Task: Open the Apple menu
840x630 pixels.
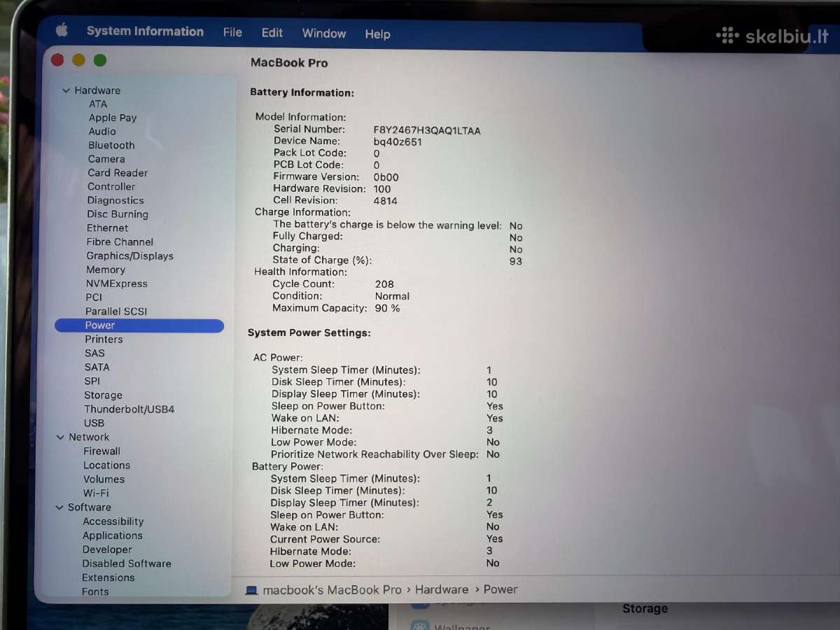Action: pyautogui.click(x=62, y=30)
